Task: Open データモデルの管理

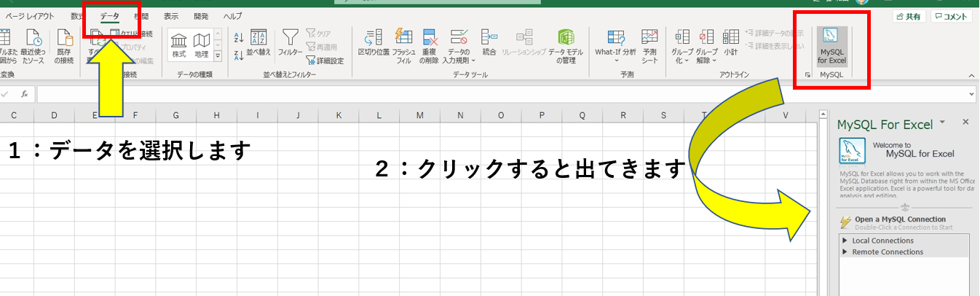Action: point(566,47)
